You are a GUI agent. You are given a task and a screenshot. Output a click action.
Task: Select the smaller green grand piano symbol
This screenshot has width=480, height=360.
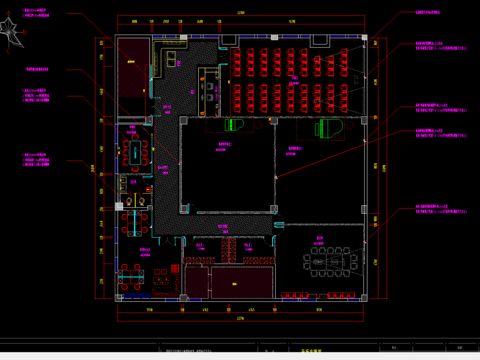[x=234, y=125]
